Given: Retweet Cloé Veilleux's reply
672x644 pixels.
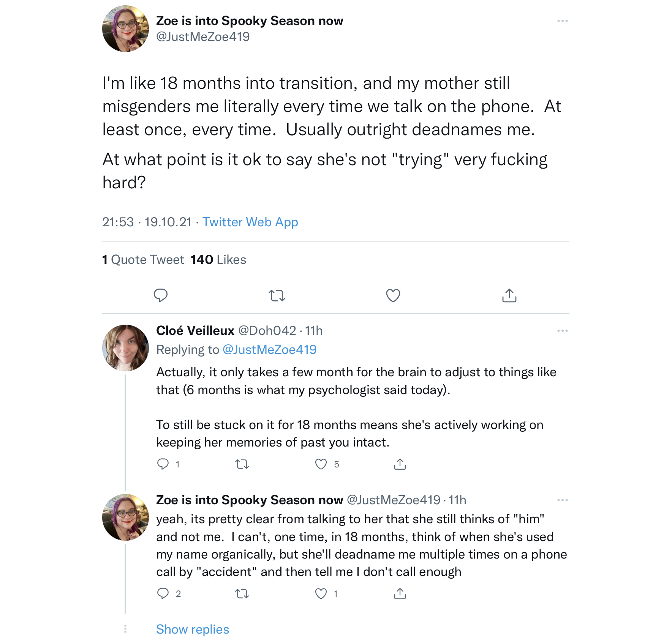Looking at the screenshot, I should click(242, 464).
